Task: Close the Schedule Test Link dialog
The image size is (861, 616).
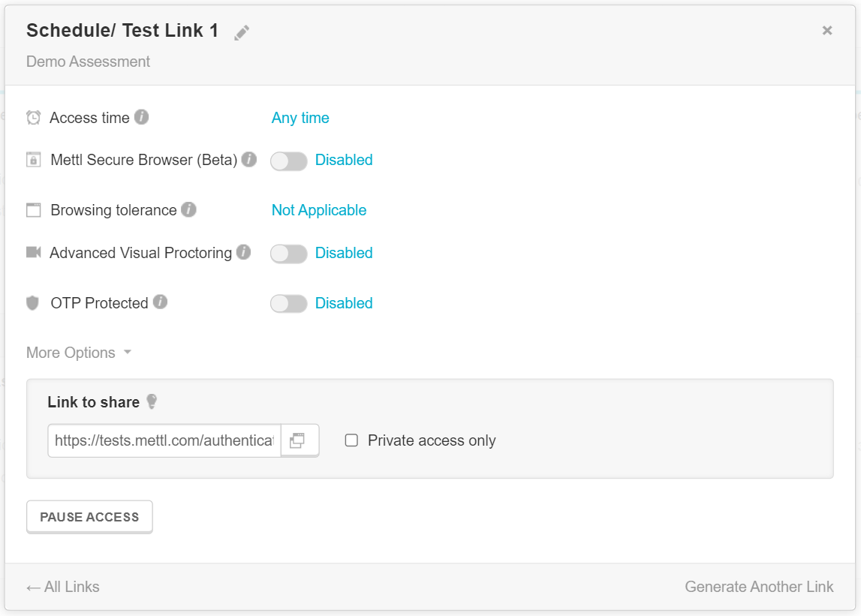Action: (x=827, y=31)
